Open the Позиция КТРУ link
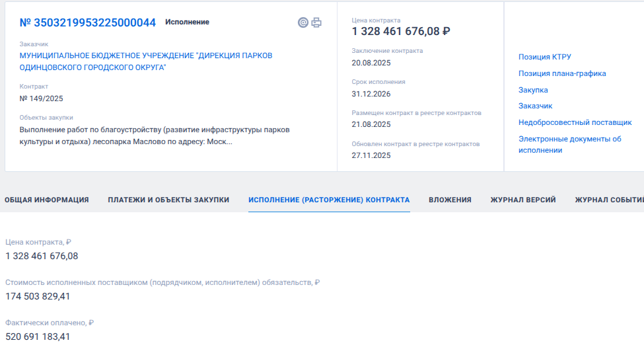This screenshot has width=644, height=361. pyautogui.click(x=544, y=57)
